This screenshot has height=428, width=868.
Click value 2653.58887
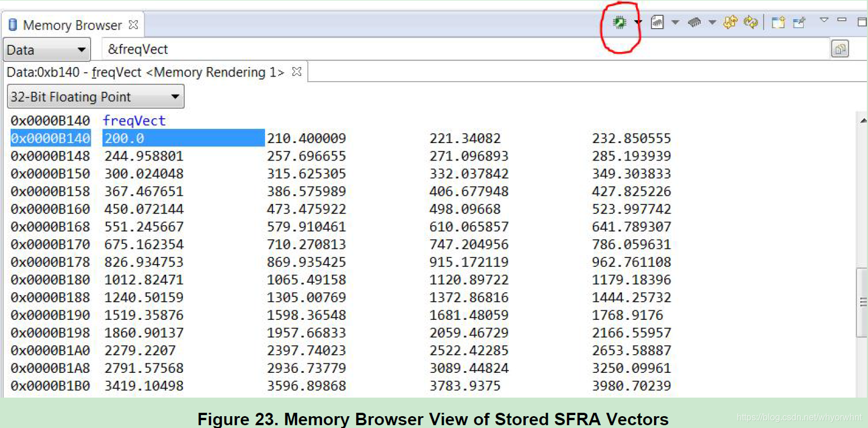pos(632,350)
